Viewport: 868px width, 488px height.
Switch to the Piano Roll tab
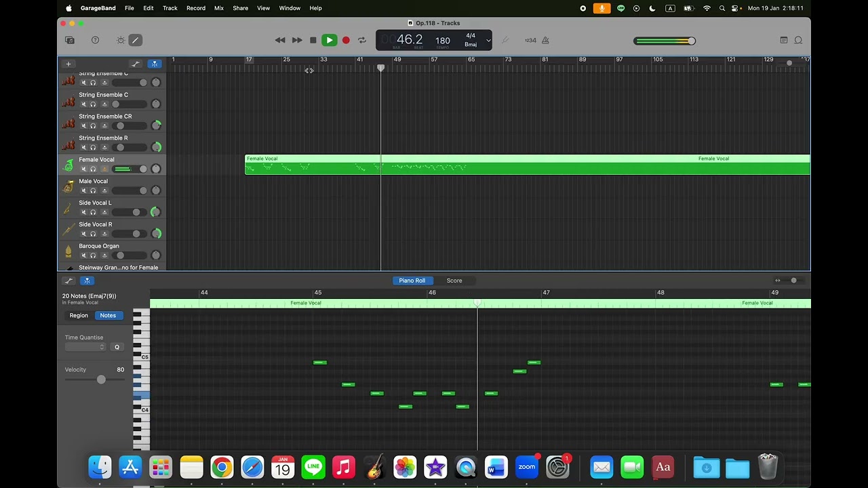[x=412, y=281]
